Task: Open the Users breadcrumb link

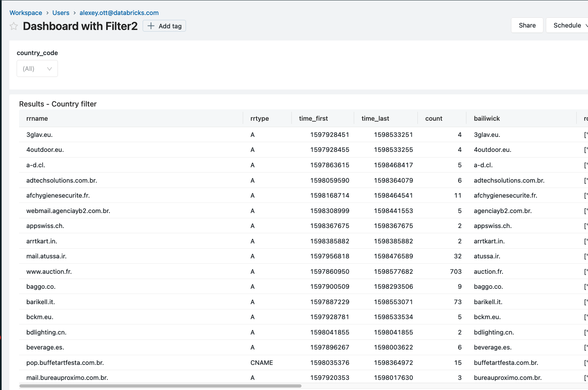Action: [61, 13]
